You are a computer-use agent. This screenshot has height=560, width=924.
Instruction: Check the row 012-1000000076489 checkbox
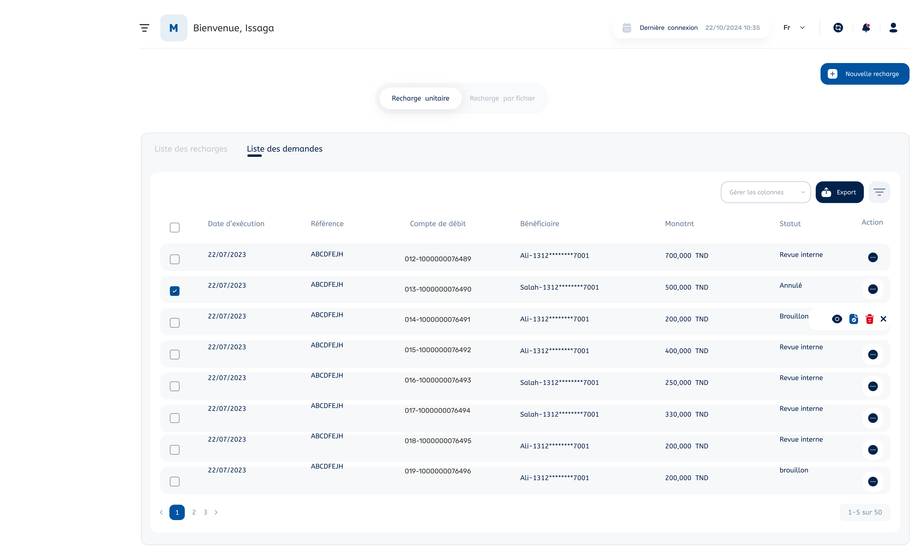point(175,259)
